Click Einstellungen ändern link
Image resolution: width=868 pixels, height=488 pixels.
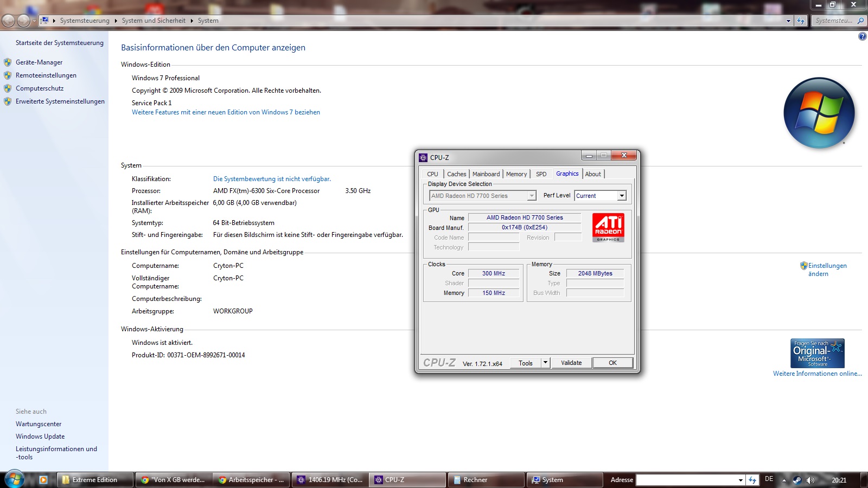[827, 269]
